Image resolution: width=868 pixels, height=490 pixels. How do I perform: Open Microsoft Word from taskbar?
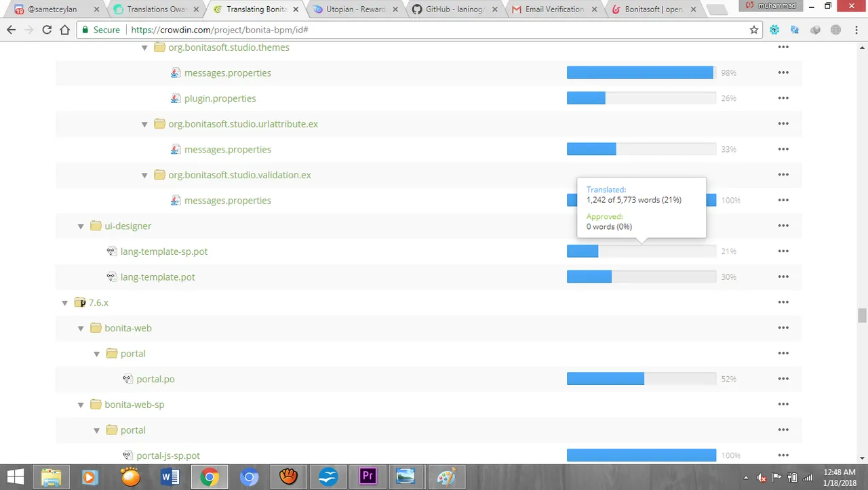[170, 477]
